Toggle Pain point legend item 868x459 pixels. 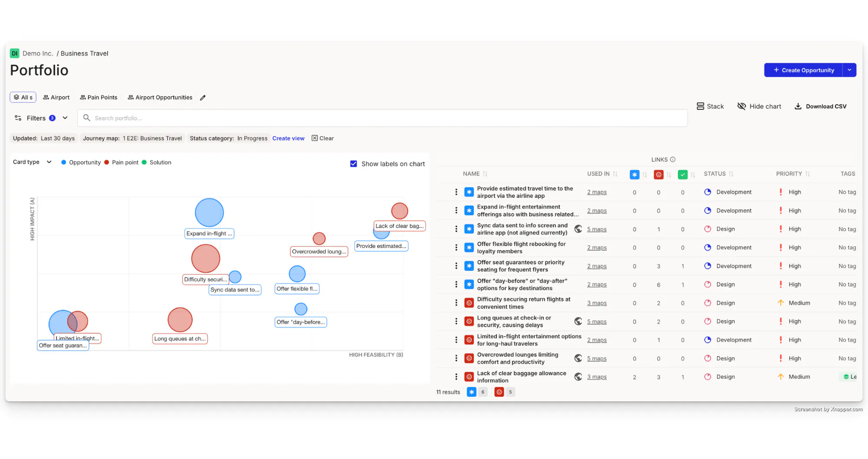[121, 162]
